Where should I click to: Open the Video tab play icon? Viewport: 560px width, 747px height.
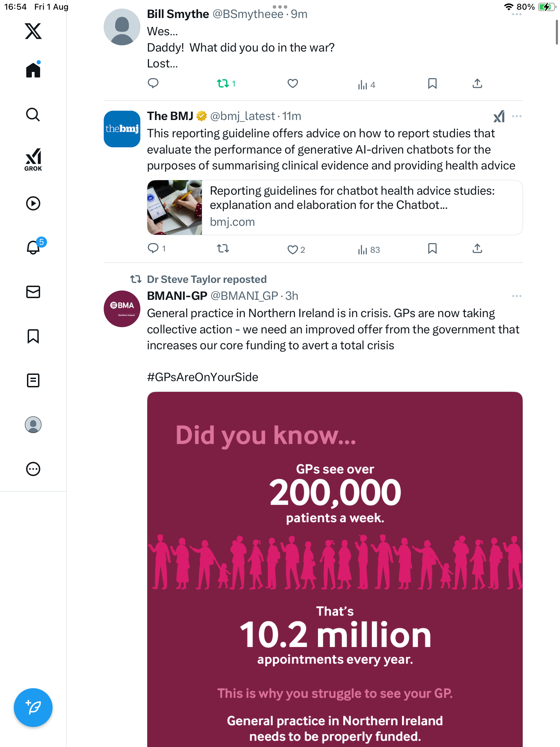click(x=33, y=203)
